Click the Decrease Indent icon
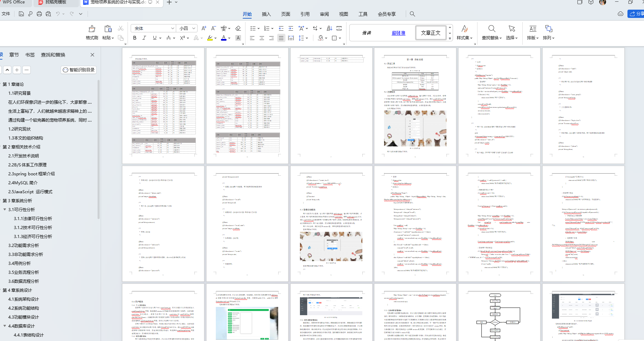The image size is (644, 341). tap(281, 28)
